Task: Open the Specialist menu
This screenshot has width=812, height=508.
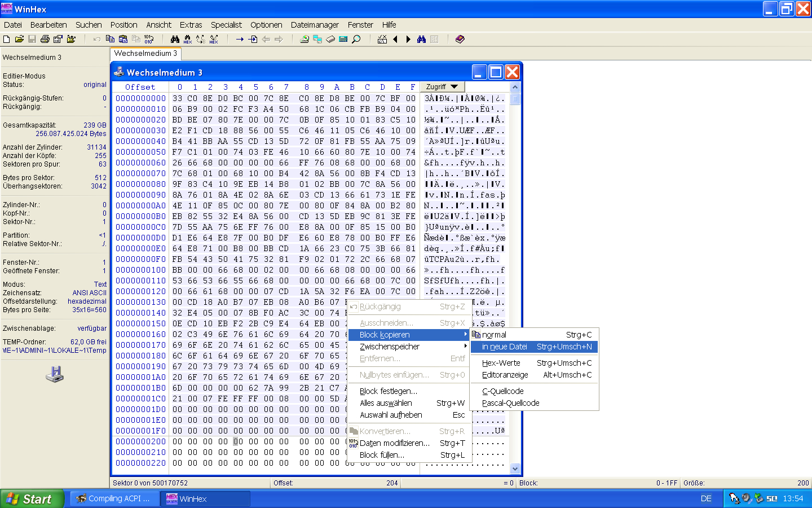Action: coord(226,25)
